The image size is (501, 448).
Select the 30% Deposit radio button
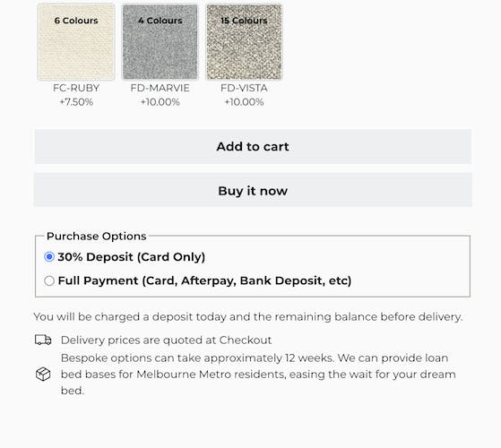[49, 257]
